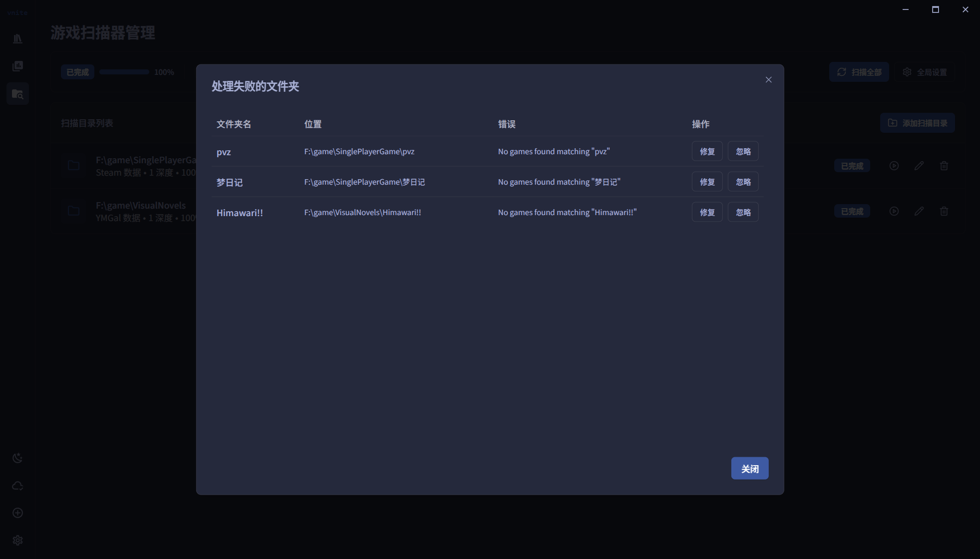980x559 pixels.
Task: Start scan for SinglePlayerGame directory
Action: point(894,166)
